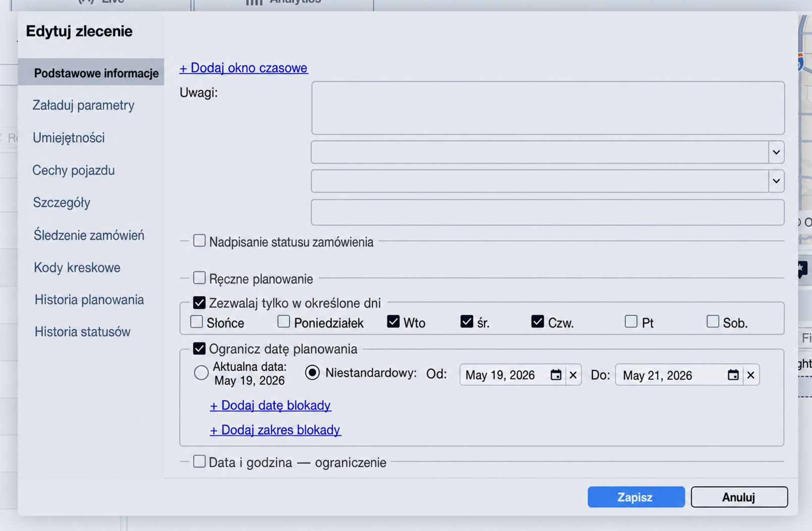Viewport: 812px width, 531px height.
Task: Check the Sob. day checkbox
Action: pyautogui.click(x=713, y=322)
